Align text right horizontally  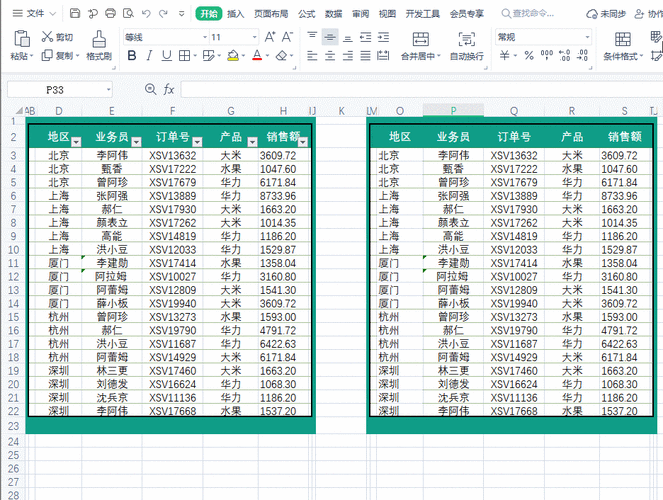tap(348, 55)
